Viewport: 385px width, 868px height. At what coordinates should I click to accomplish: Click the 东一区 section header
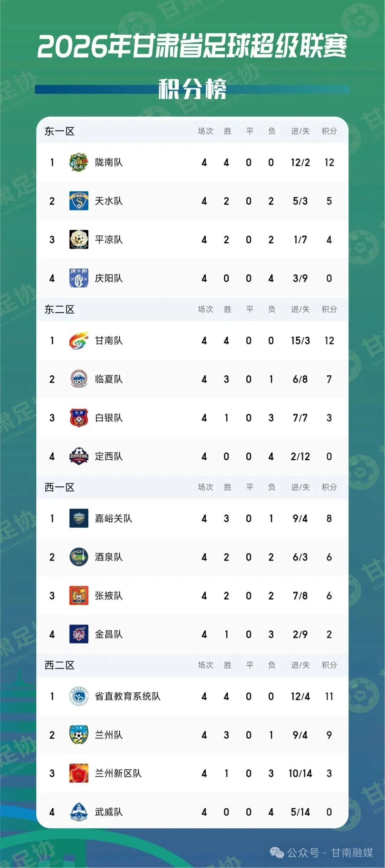pyautogui.click(x=60, y=131)
